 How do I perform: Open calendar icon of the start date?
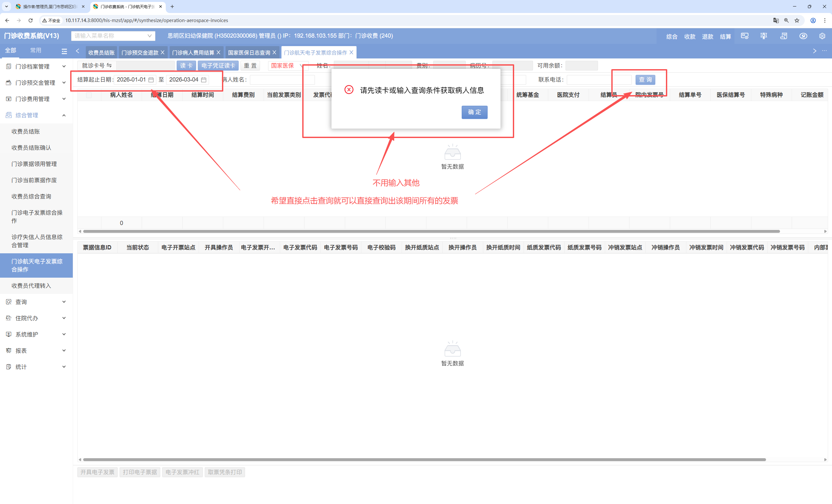click(151, 80)
